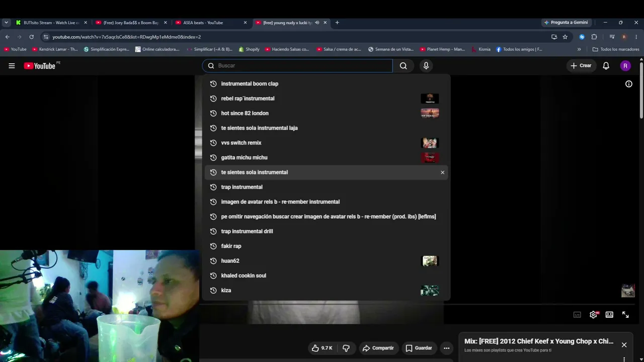This screenshot has width=644, height=362.
Task: Switch to the ASEA beats tab
Action: 211,23
